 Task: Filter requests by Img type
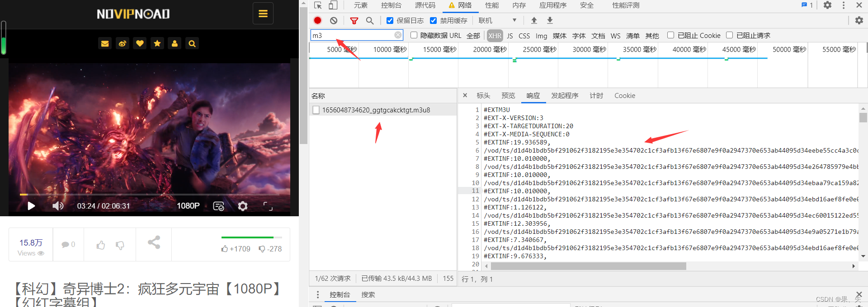(542, 36)
